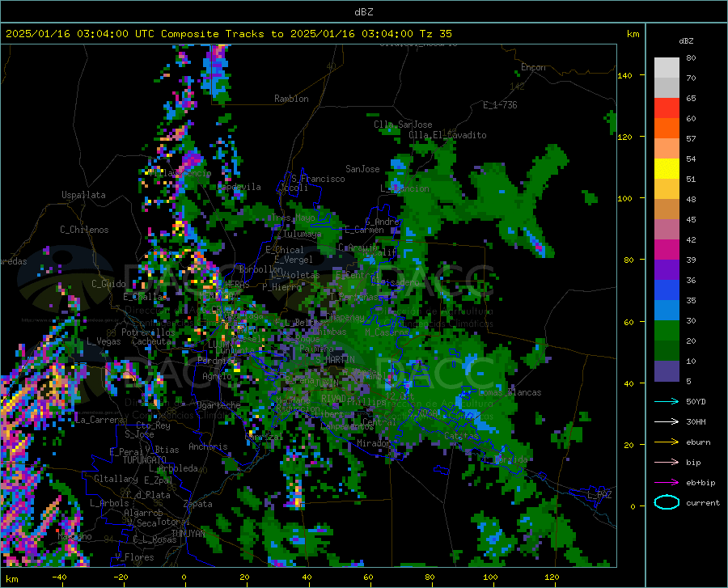This screenshot has height=588, width=728.
Task: Click the 'eb+bip' legend label
Action: (x=700, y=483)
